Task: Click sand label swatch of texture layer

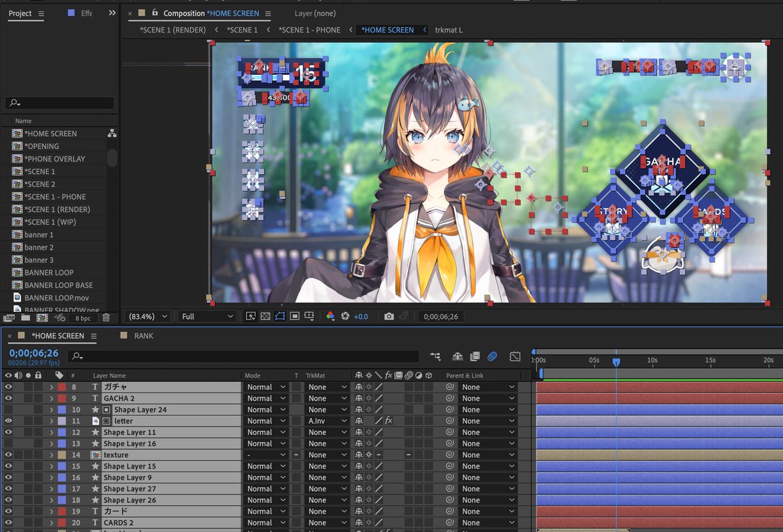Action: click(x=62, y=455)
